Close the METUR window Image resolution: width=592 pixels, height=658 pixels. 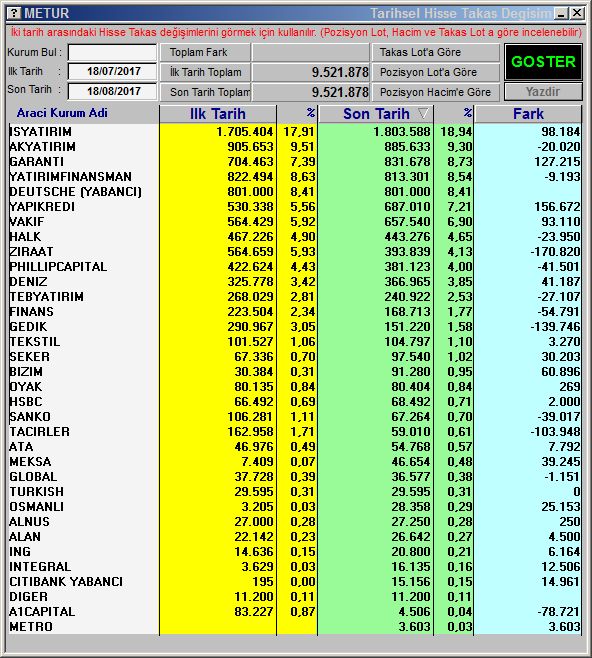point(577,13)
